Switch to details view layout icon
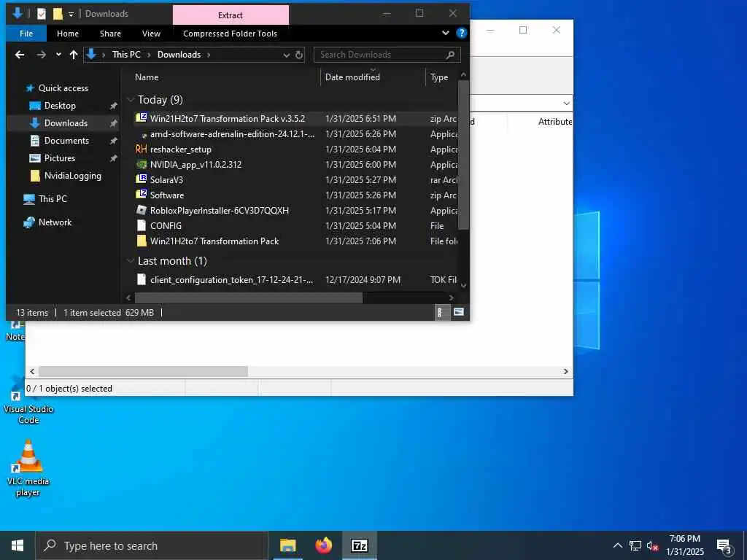Screen dimensions: 747x560 pyautogui.click(x=441, y=312)
